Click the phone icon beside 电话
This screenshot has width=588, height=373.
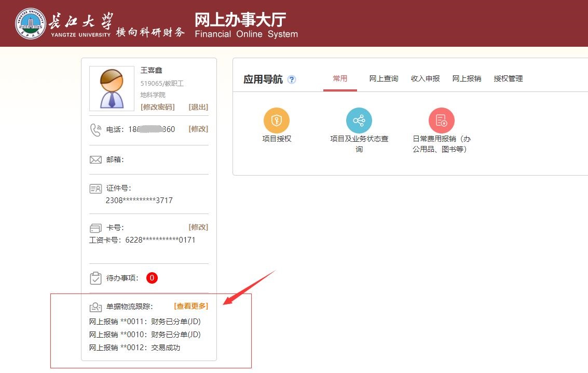(95, 129)
